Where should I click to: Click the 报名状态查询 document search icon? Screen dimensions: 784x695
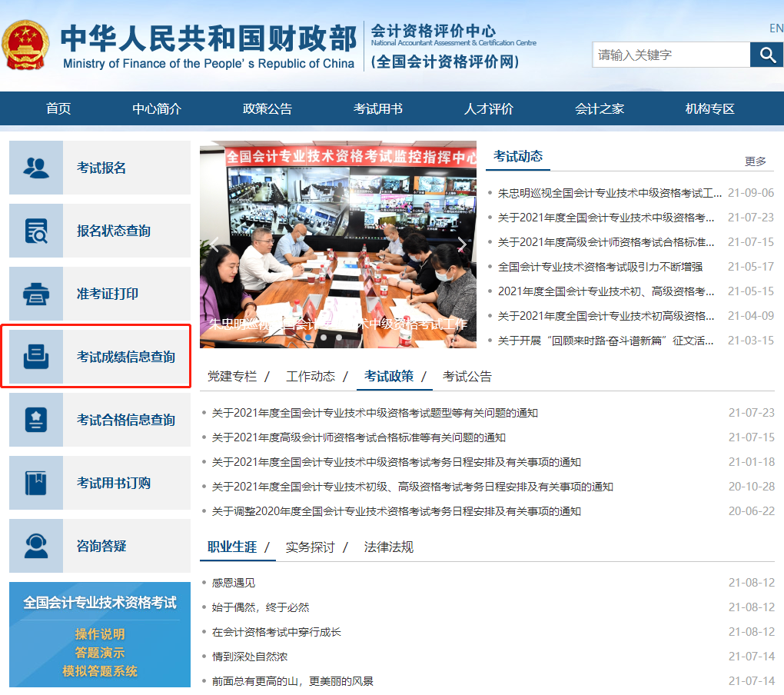tap(36, 231)
